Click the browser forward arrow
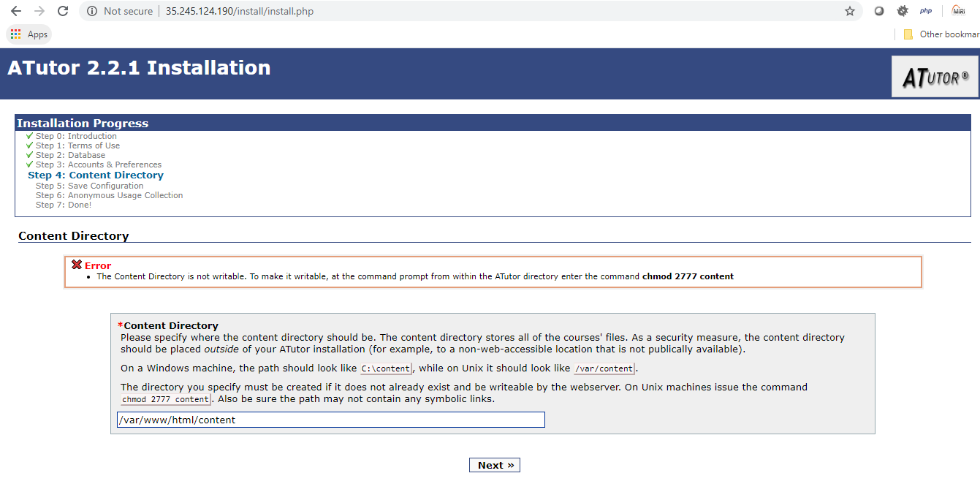The height and width of the screenshot is (484, 980). tap(39, 11)
